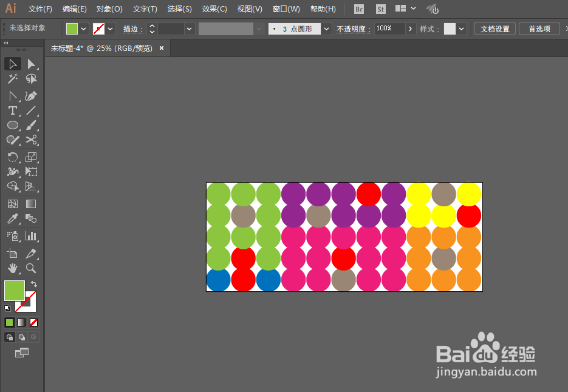Select the Hand tool

13,268
